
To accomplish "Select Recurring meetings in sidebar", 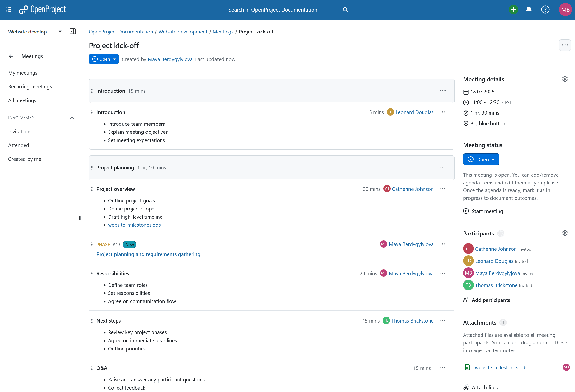I will (30, 87).
